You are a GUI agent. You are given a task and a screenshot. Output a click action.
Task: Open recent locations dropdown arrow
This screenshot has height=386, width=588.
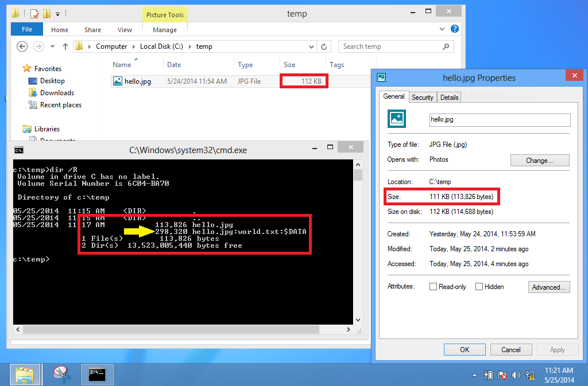[x=52, y=46]
